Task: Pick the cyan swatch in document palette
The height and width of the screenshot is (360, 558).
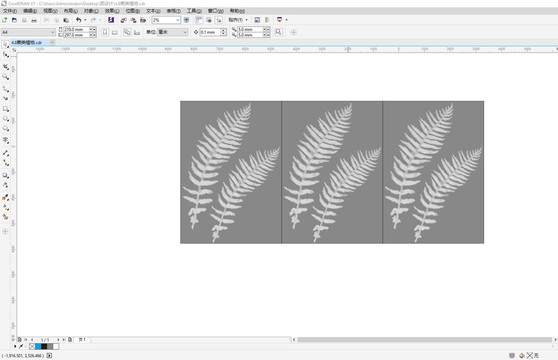Action: (x=38, y=346)
